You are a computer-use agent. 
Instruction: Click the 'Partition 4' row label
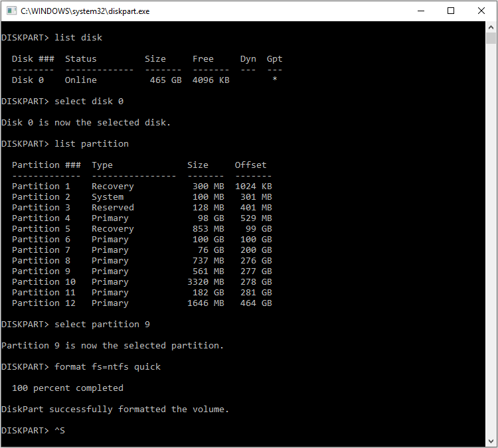[x=41, y=218]
